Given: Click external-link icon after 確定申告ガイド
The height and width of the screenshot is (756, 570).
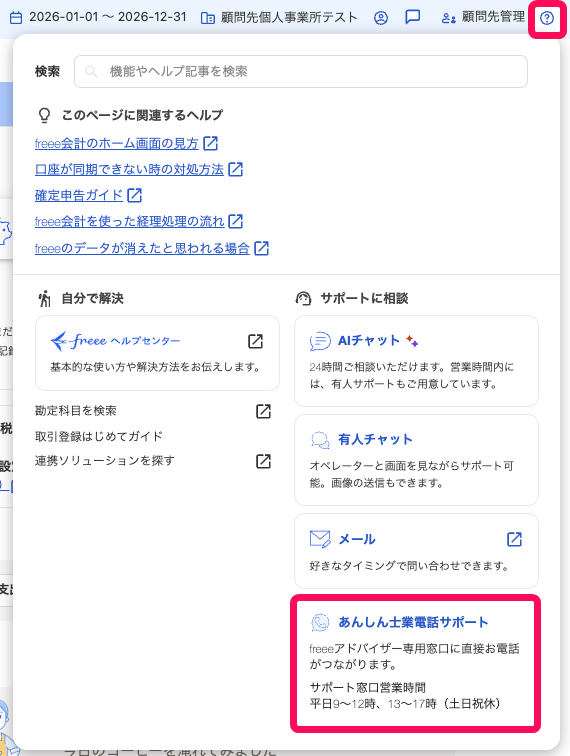Looking at the screenshot, I should [135, 195].
